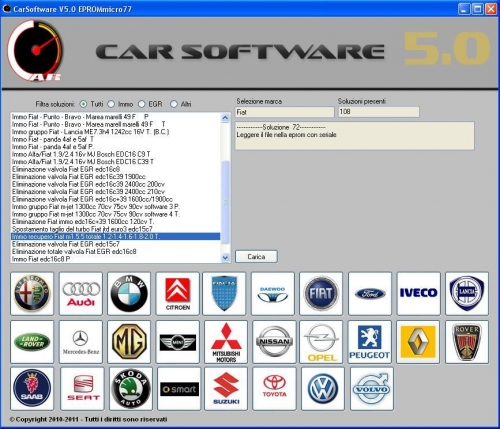500x429 pixels.
Task: Pick the Seat brand logo
Action: 82,389
